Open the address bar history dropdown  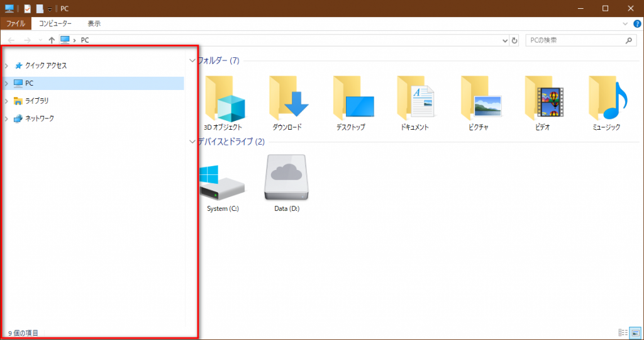coord(505,40)
